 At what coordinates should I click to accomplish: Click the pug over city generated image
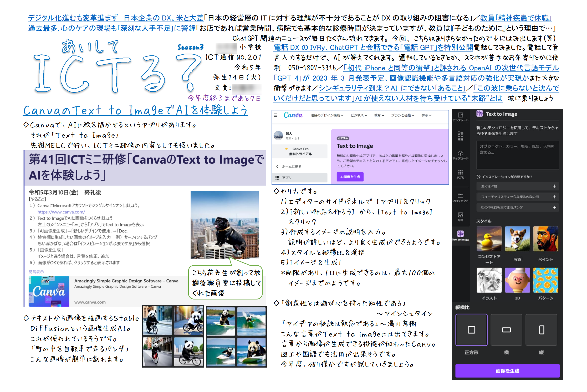point(224,225)
